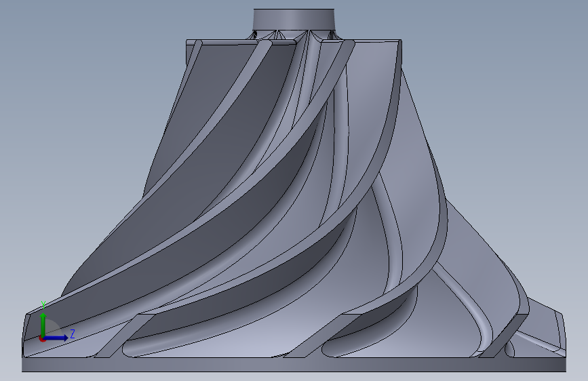Click the blue Z axis arrow of the triad

[x=56, y=338]
